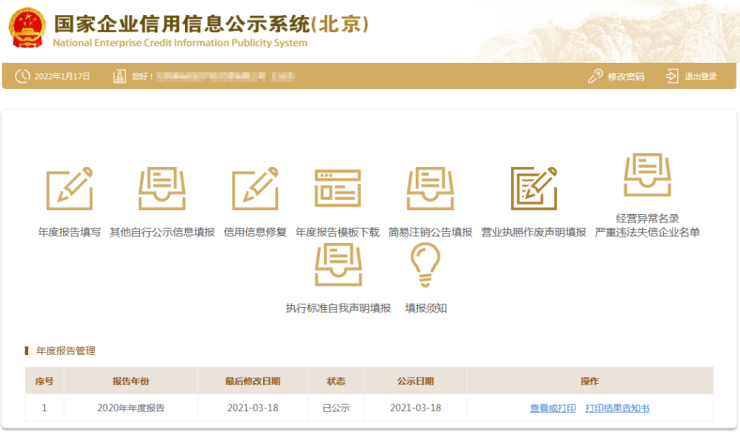Viewport: 740px width, 444px height.
Task: Open 年度报告填写 icon
Action: click(69, 189)
